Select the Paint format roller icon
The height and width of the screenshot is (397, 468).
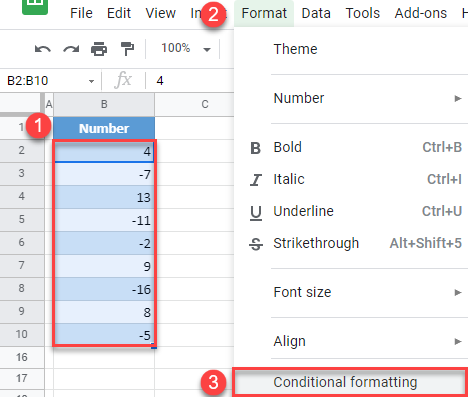tap(127, 49)
